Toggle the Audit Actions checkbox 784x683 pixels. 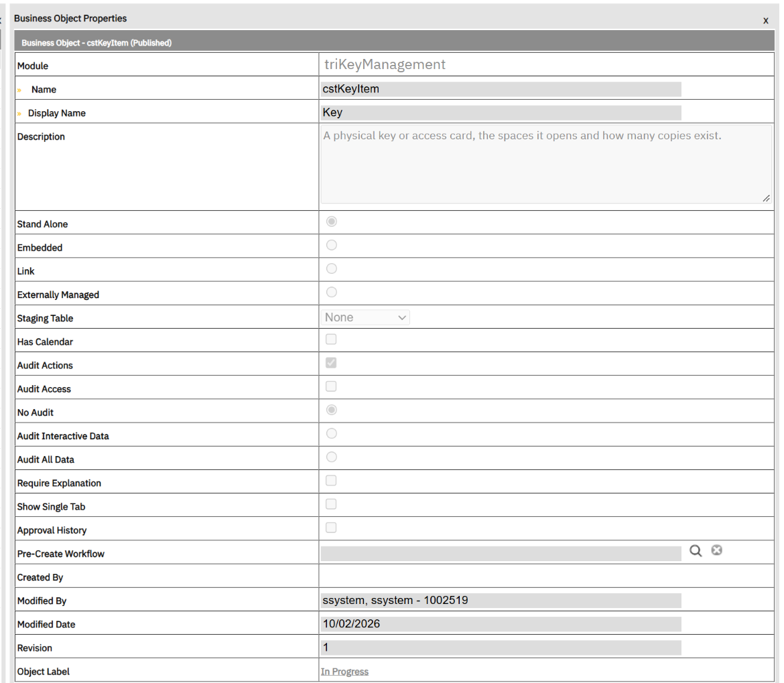331,363
